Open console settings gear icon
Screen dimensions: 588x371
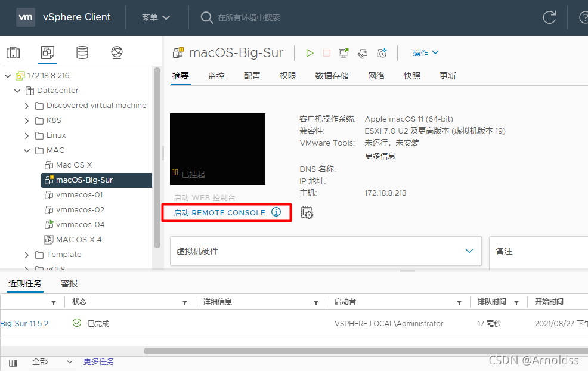click(307, 213)
